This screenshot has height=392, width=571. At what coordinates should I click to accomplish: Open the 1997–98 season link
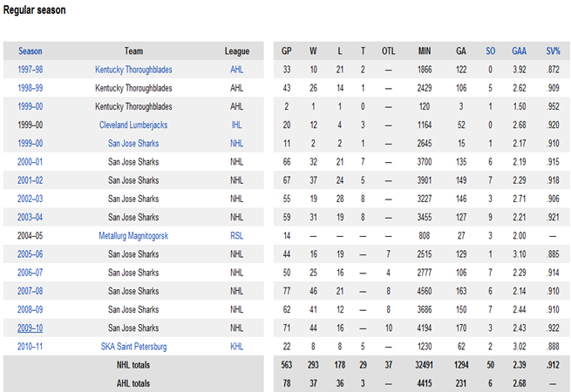[x=30, y=69]
